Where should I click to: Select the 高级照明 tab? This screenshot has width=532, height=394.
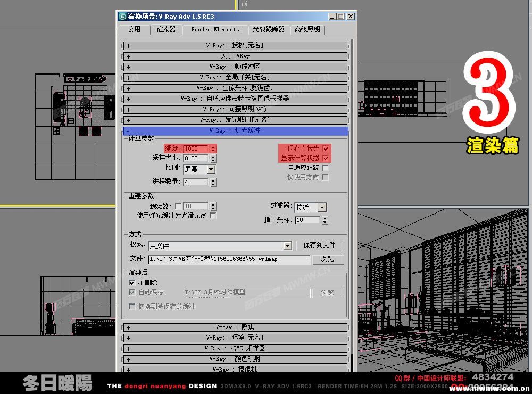point(307,30)
